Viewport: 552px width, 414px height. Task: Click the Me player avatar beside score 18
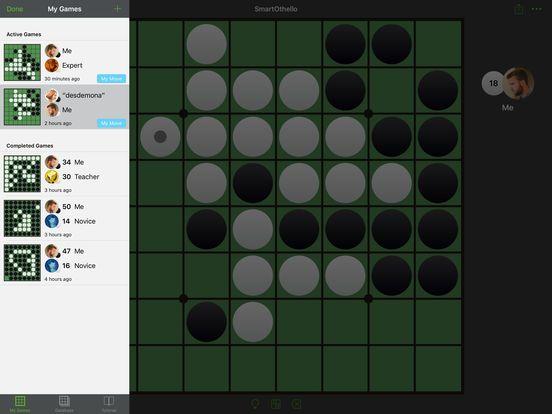click(x=518, y=83)
